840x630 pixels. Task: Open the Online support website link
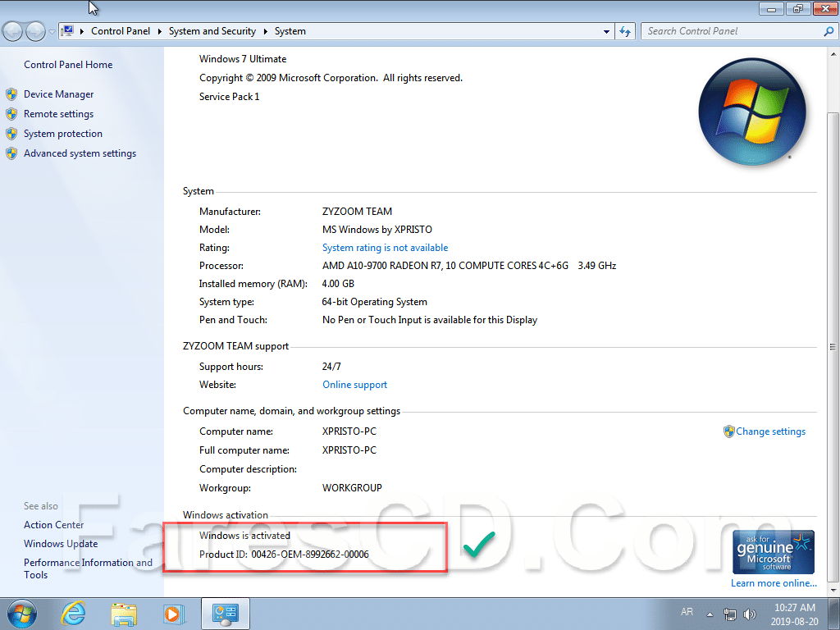[x=354, y=386]
